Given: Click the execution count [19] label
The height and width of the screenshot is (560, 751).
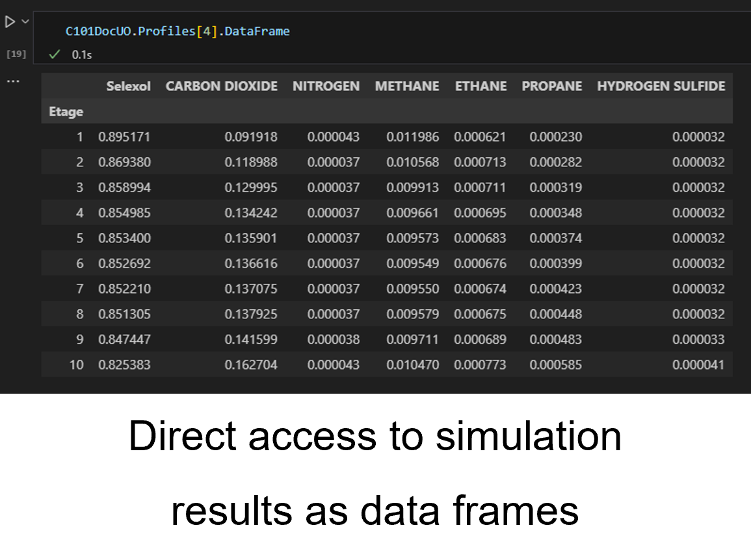Looking at the screenshot, I should pyautogui.click(x=16, y=54).
